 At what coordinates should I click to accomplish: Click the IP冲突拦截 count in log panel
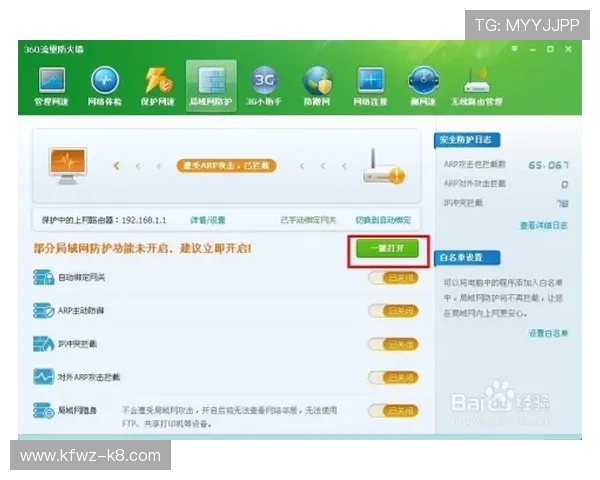pos(562,203)
